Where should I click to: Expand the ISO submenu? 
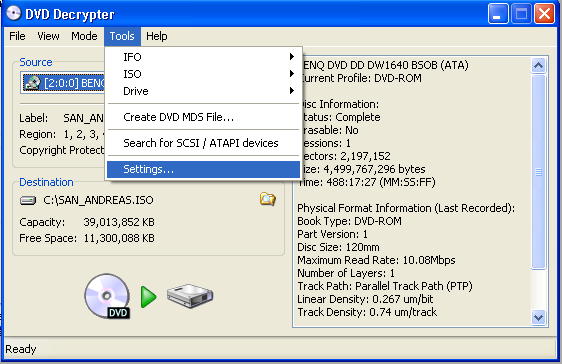203,74
